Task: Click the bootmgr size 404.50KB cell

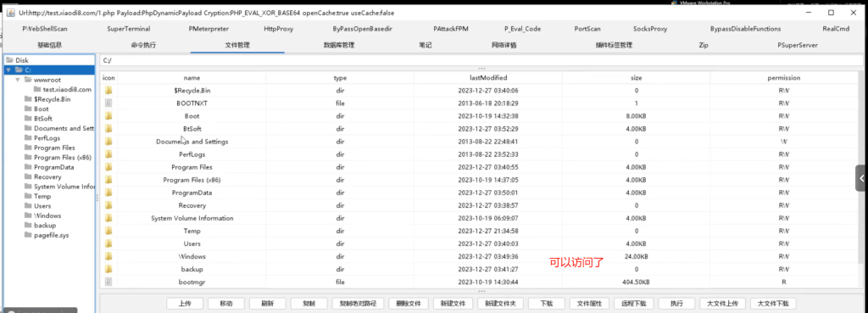Action: [636, 282]
